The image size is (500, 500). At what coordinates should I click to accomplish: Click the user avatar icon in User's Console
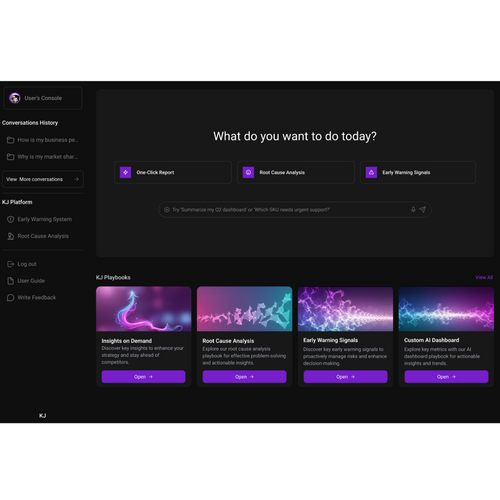coord(15,98)
